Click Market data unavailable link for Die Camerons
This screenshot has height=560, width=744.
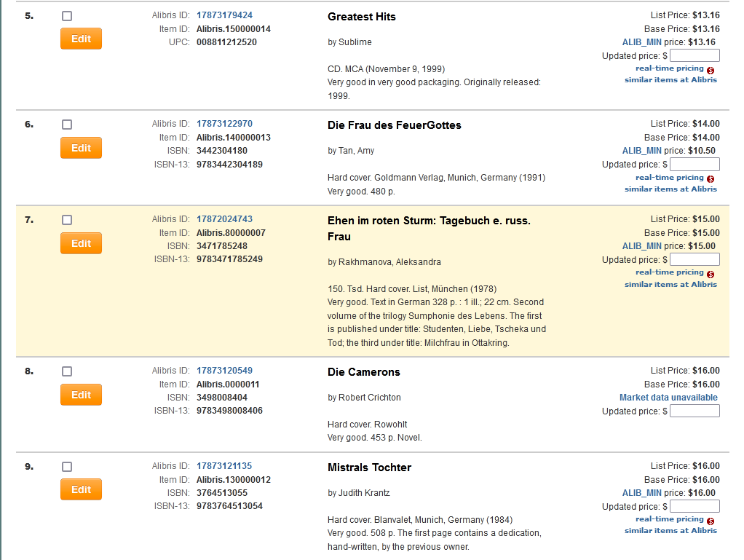click(668, 398)
